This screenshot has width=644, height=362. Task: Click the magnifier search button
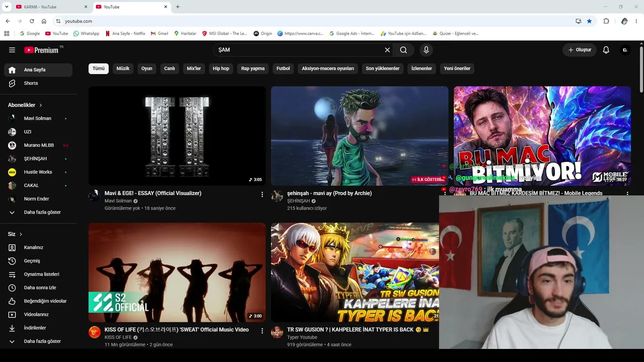[404, 50]
